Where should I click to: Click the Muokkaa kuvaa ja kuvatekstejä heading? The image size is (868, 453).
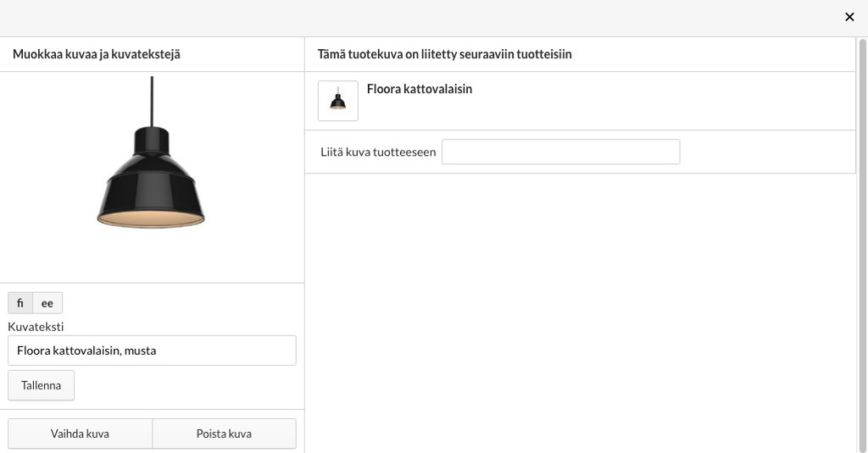pos(97,54)
